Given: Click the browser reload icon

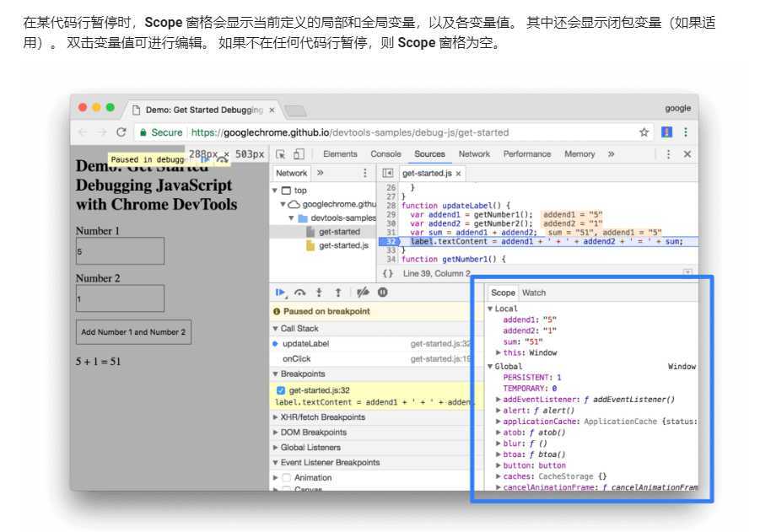Looking at the screenshot, I should click(121, 132).
